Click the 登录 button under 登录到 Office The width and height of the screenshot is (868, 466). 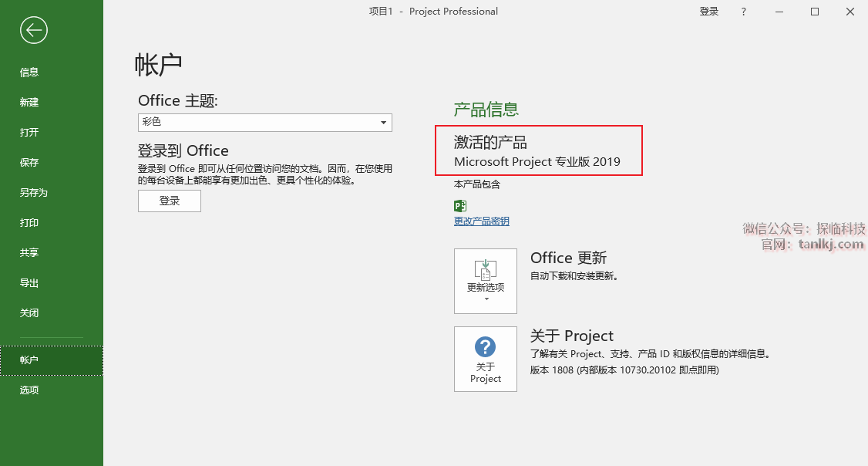pos(170,201)
